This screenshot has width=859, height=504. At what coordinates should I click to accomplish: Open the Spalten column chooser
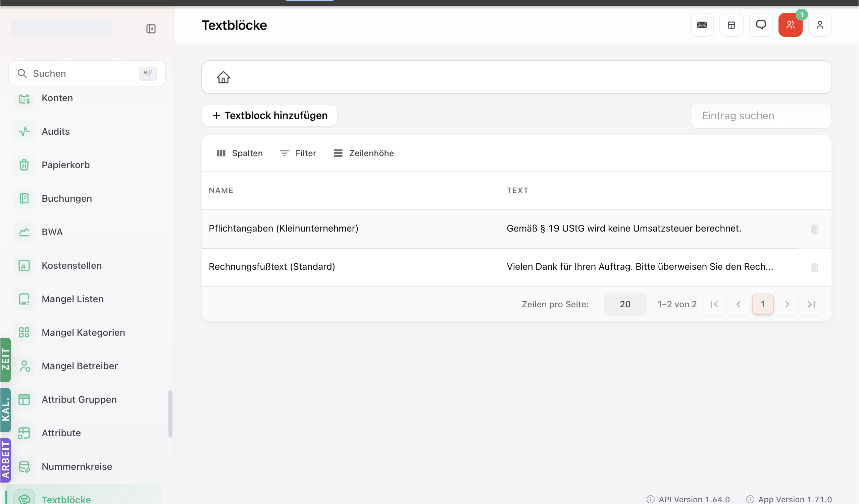(240, 153)
